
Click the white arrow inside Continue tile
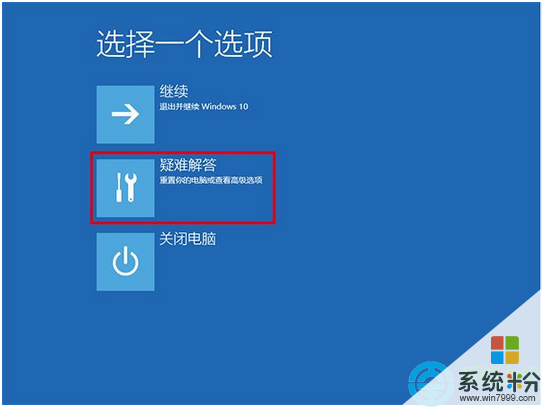125,114
